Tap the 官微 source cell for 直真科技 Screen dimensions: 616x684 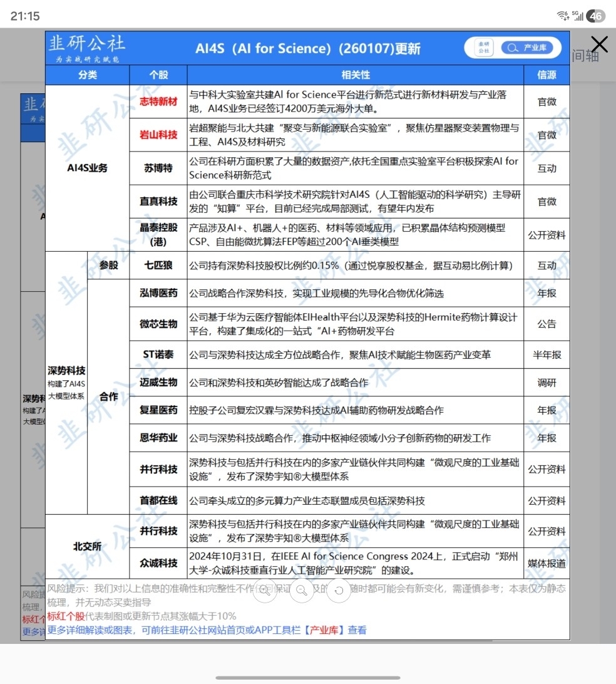pos(547,201)
